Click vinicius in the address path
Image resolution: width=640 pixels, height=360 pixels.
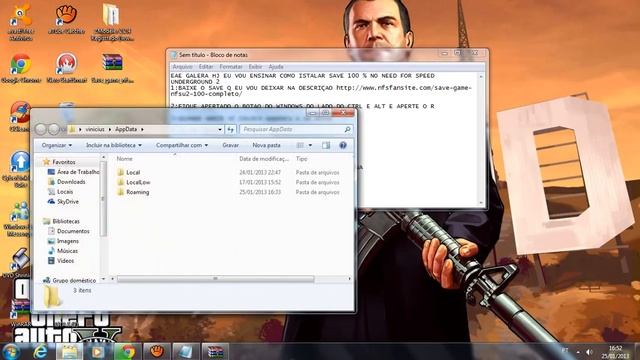coord(95,129)
